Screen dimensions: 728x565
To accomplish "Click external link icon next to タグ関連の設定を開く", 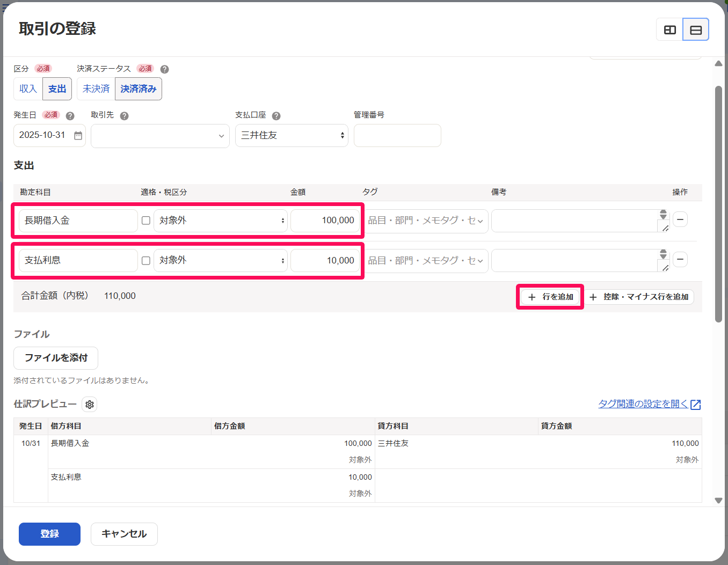I will (x=696, y=405).
